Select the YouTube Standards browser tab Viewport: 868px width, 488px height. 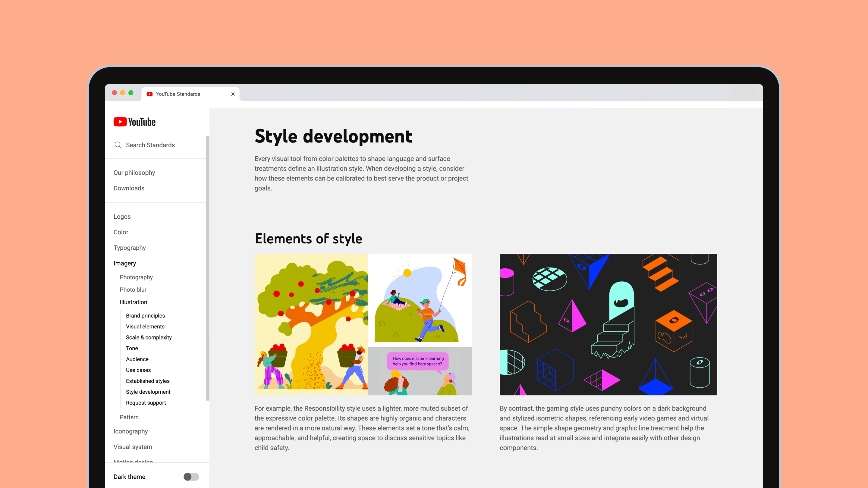click(x=178, y=94)
